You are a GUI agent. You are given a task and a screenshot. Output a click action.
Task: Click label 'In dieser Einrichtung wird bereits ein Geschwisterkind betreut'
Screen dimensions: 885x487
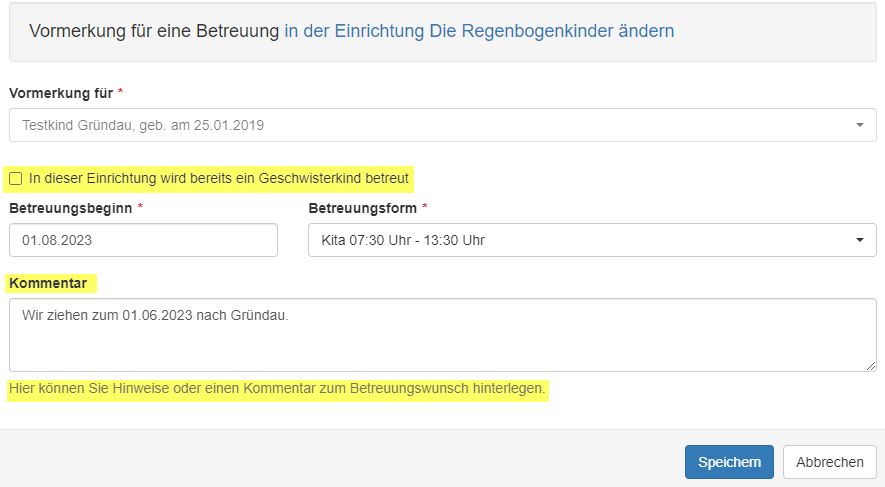point(218,179)
